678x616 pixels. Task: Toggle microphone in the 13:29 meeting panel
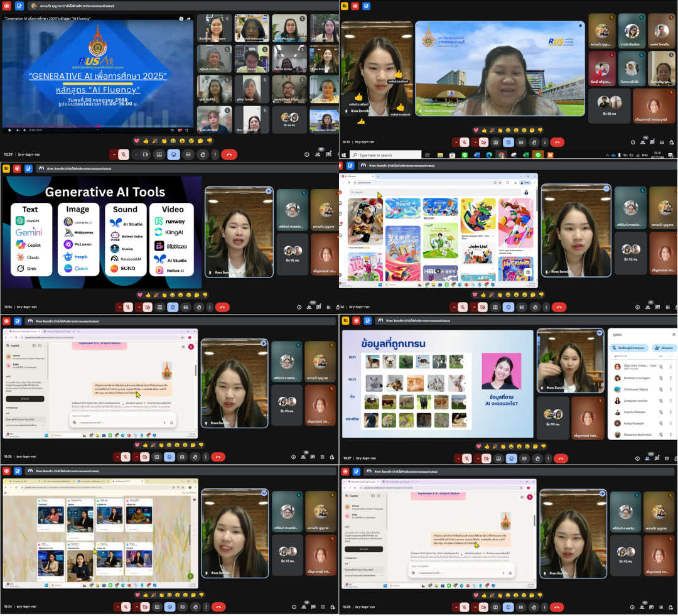pos(124,154)
